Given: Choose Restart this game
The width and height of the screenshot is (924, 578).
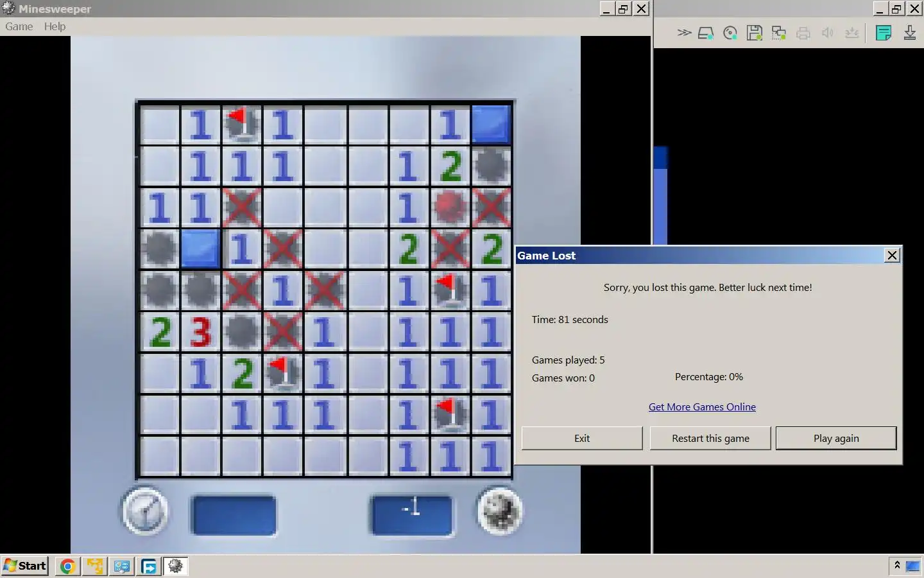Looking at the screenshot, I should (710, 438).
